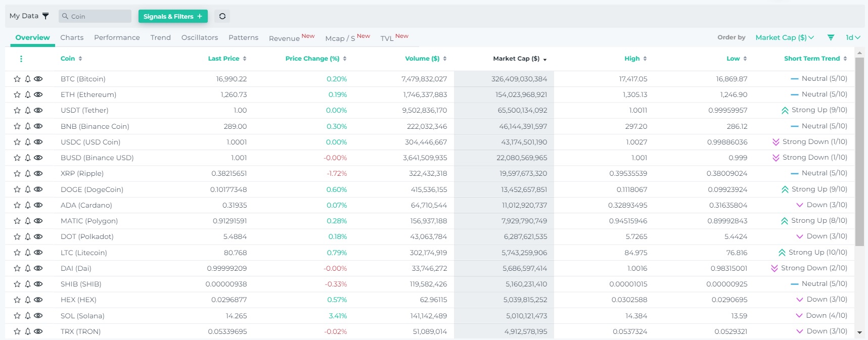Sort by Volume ($) column
The width and height of the screenshot is (868, 340).
click(x=426, y=59)
